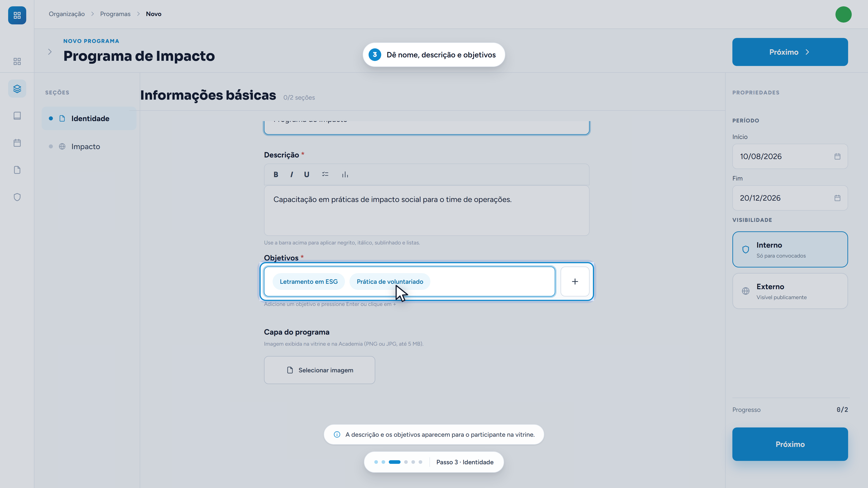The width and height of the screenshot is (868, 488).
Task: Click the step 3 number badge
Action: [375, 54]
